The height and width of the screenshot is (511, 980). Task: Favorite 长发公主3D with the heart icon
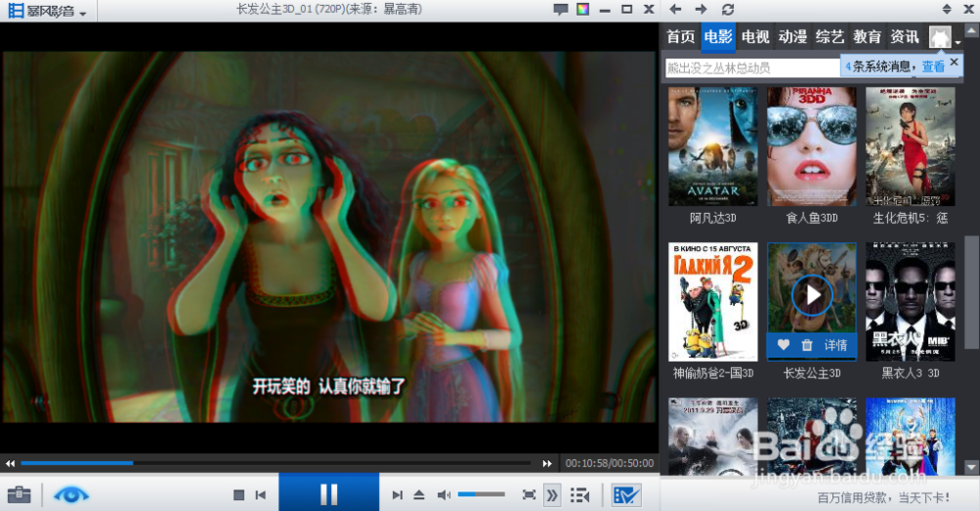[x=783, y=344]
